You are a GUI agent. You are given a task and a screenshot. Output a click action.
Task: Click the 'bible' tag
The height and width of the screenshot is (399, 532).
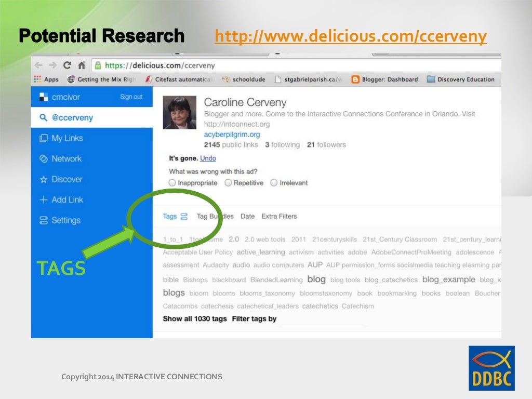point(170,280)
